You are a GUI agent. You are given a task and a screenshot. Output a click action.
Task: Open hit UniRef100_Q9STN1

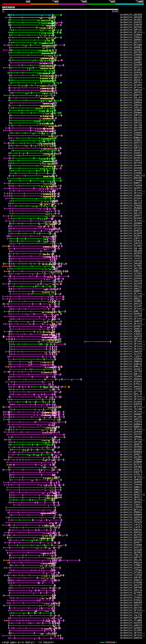(x=131, y=27)
